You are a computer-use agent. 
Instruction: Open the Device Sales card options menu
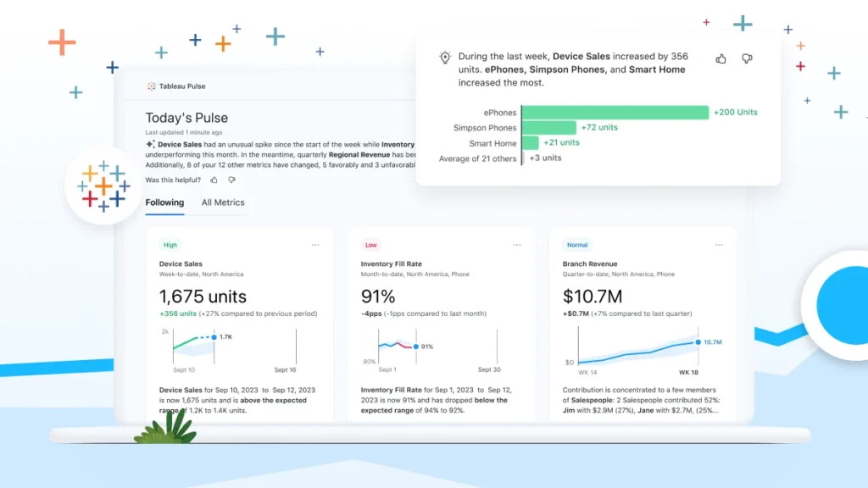tap(315, 244)
